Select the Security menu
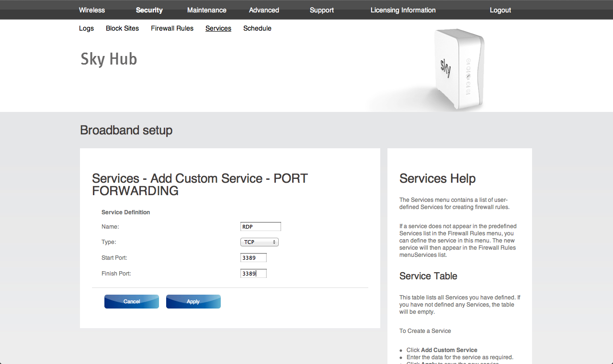The width and height of the screenshot is (613, 364). [x=149, y=10]
